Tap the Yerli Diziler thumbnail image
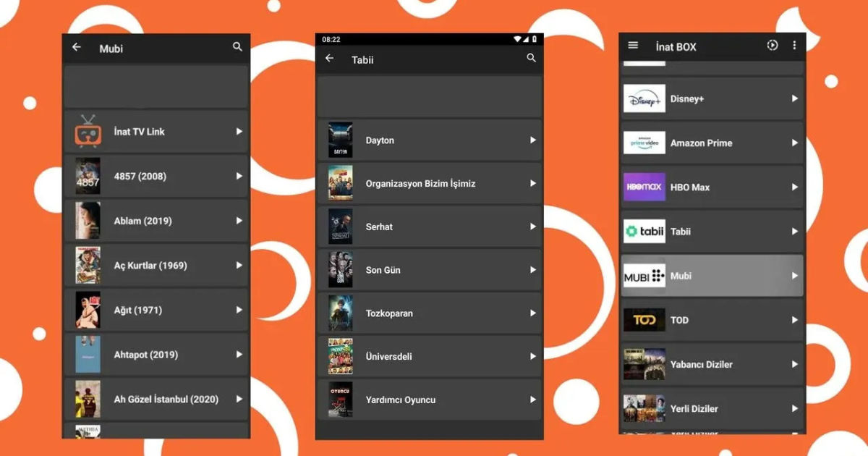868x456 pixels. point(644,408)
